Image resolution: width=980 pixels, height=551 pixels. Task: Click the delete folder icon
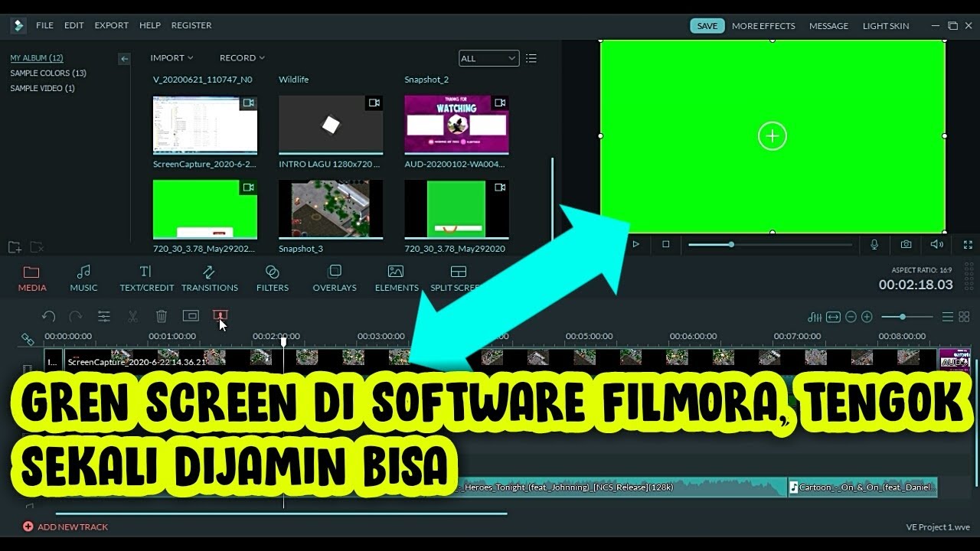36,247
